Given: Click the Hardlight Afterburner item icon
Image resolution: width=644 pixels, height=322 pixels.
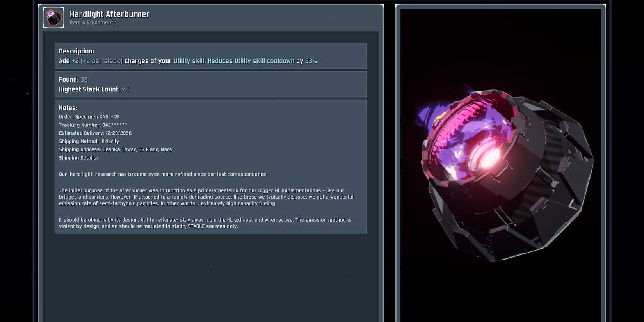Looking at the screenshot, I should click(53, 17).
